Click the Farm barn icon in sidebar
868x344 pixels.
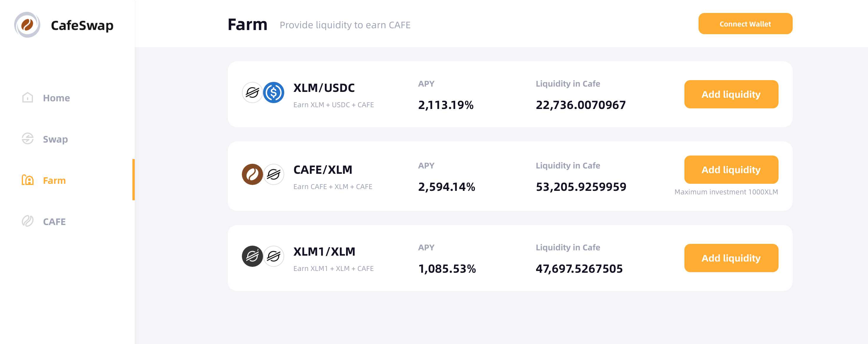(x=28, y=180)
